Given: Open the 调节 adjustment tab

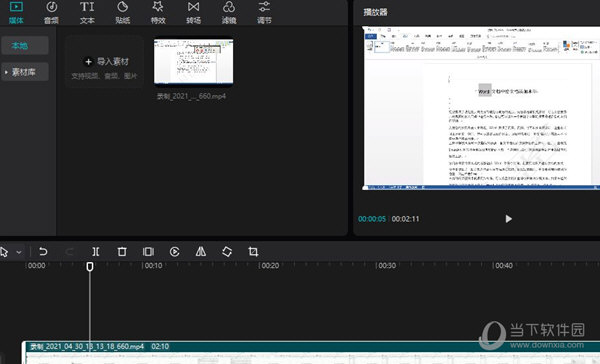Looking at the screenshot, I should point(264,13).
